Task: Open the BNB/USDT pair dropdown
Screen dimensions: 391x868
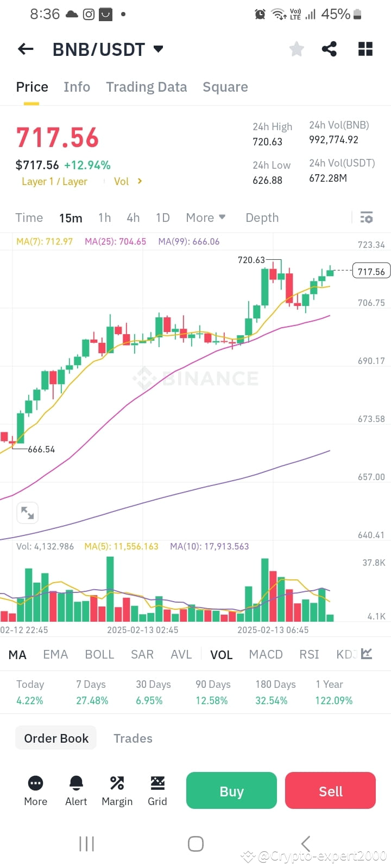Action: pyautogui.click(x=157, y=49)
